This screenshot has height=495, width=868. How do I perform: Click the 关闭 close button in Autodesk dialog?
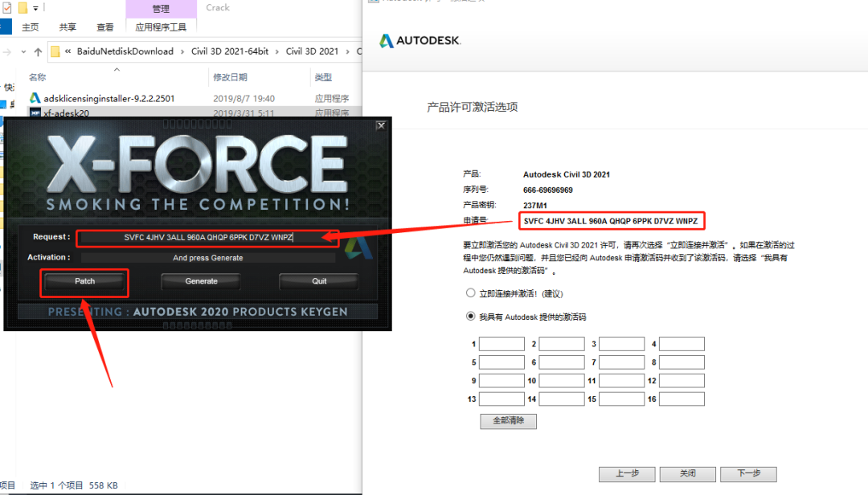[687, 474]
